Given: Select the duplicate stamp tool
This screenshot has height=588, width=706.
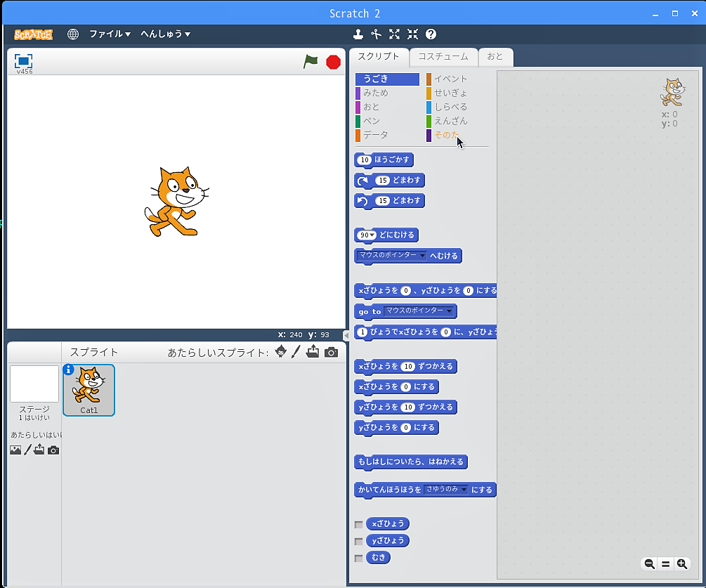Looking at the screenshot, I should click(358, 34).
